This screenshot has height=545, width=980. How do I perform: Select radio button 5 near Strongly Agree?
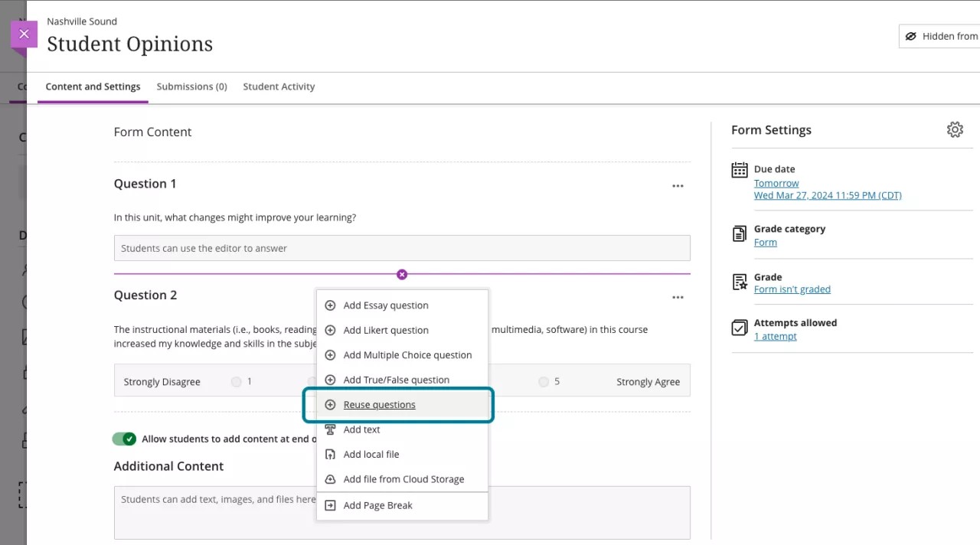(544, 380)
